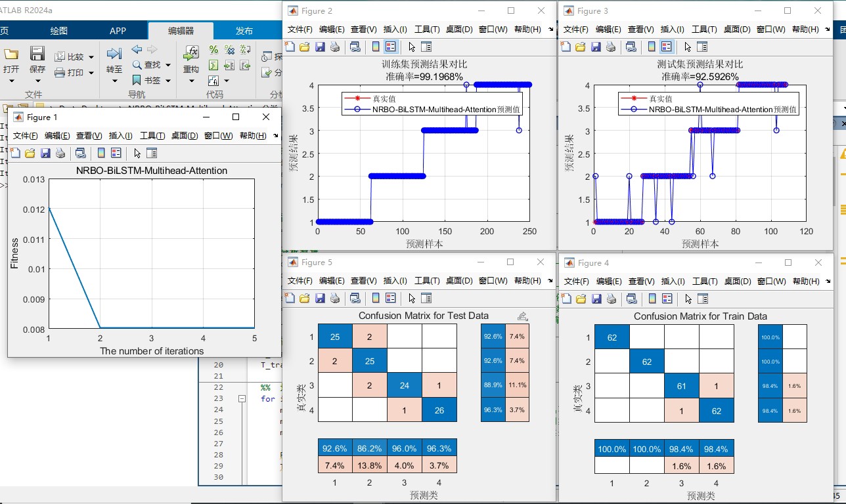Click the 重构 (Refactor) fx button
The width and height of the screenshot is (846, 504).
pos(191,60)
